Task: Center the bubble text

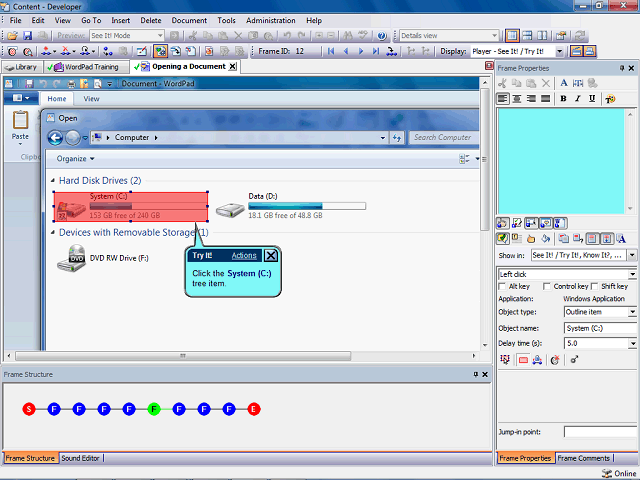Action: (517, 99)
